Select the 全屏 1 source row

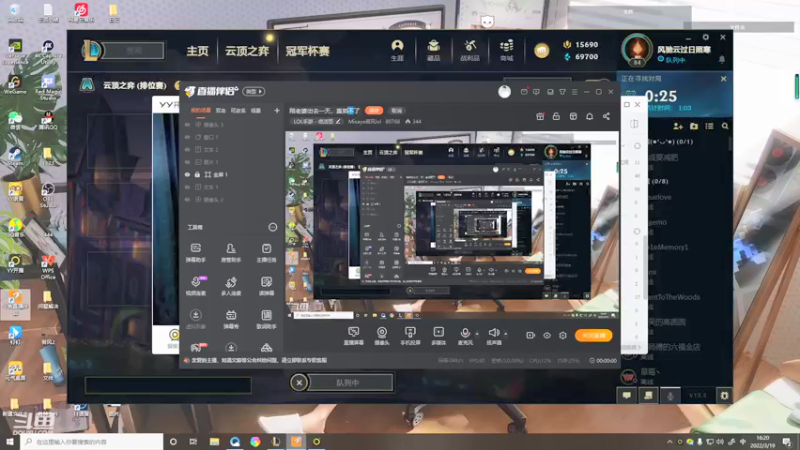[x=232, y=174]
